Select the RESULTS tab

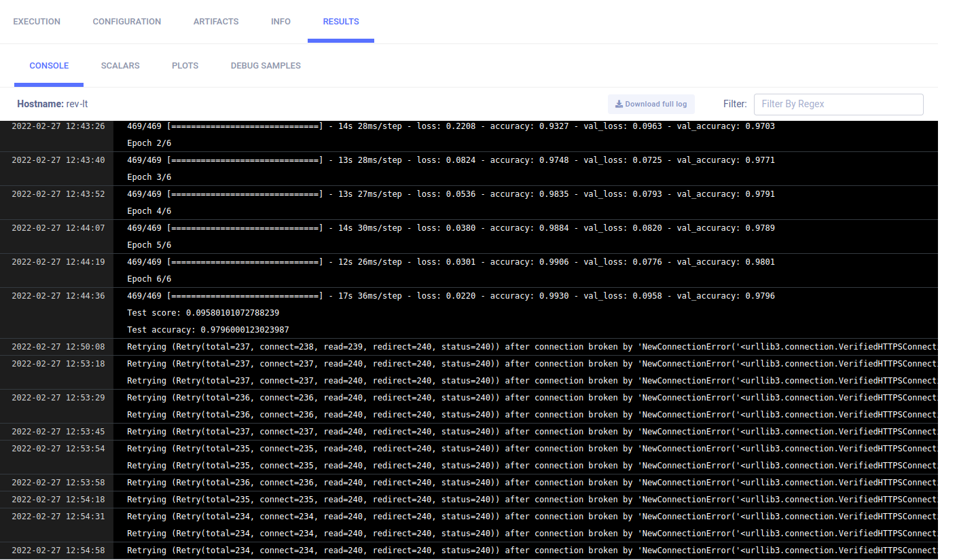(x=341, y=22)
